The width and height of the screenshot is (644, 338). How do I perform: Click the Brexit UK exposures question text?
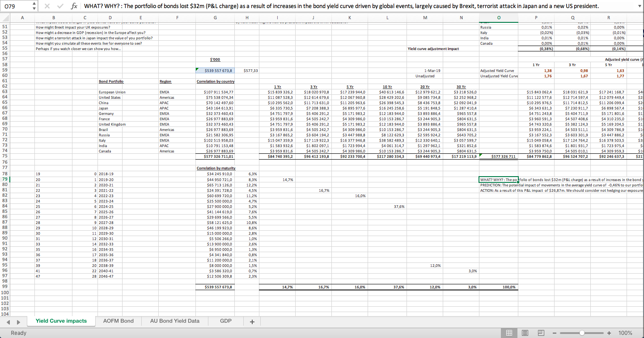pos(72,27)
